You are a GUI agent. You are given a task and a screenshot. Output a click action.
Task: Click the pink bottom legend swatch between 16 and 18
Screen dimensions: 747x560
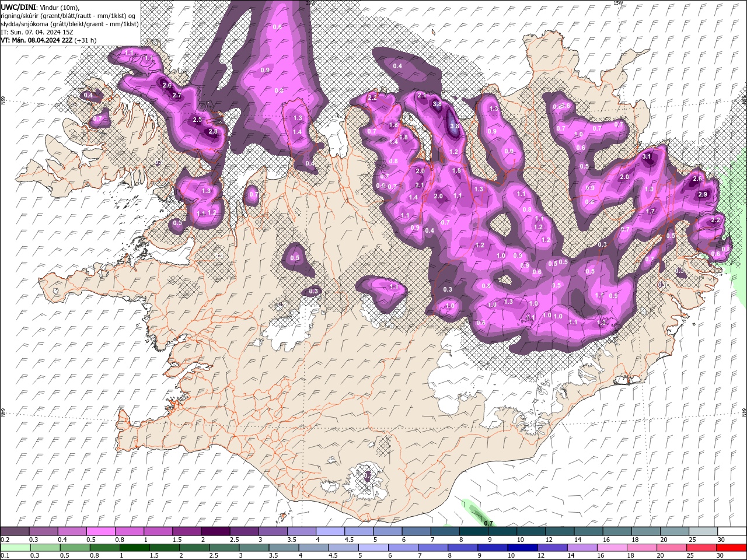(612, 548)
